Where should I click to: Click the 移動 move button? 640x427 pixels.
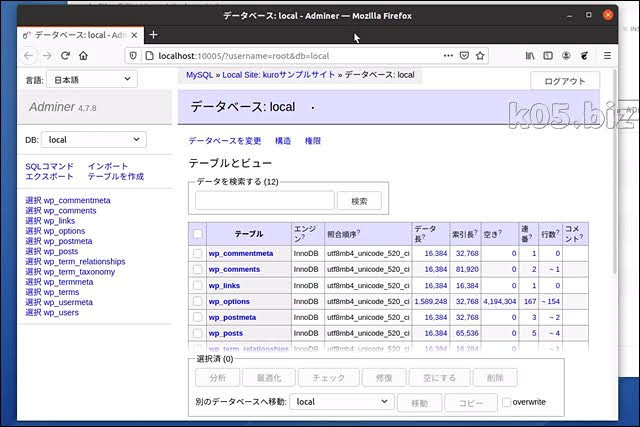tap(419, 403)
